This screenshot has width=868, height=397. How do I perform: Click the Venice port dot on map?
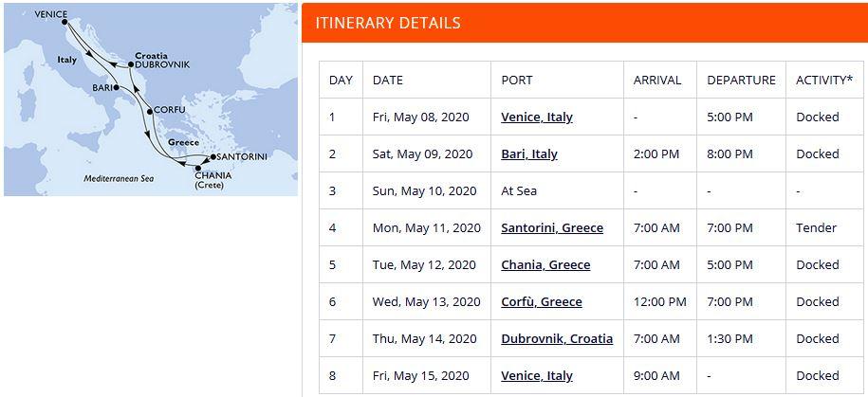point(65,21)
